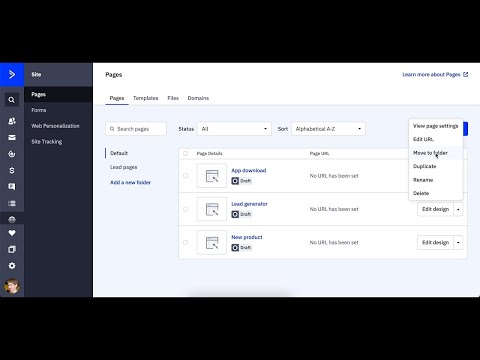Click the New product page thumbnail
This screenshot has width=480, height=360.
[x=212, y=242]
